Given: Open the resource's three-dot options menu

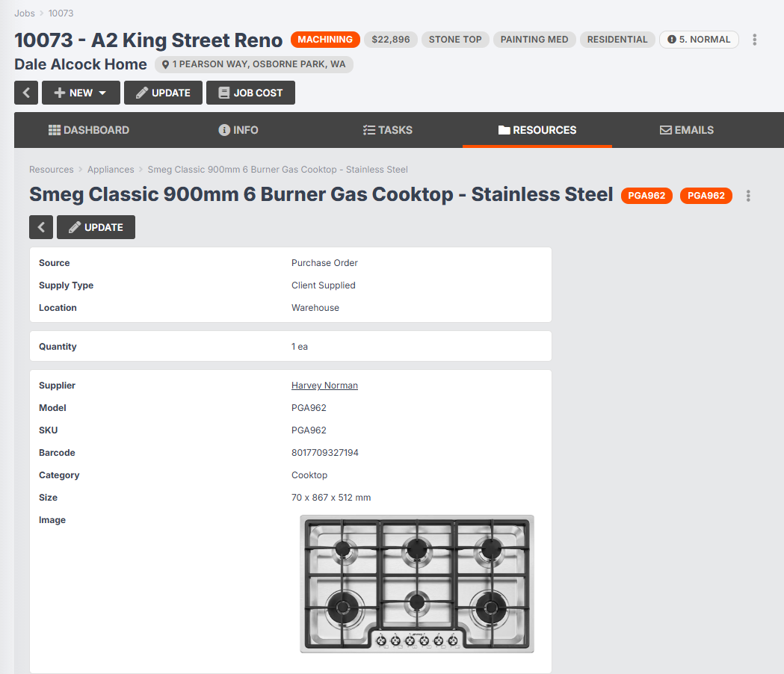Looking at the screenshot, I should (x=748, y=196).
